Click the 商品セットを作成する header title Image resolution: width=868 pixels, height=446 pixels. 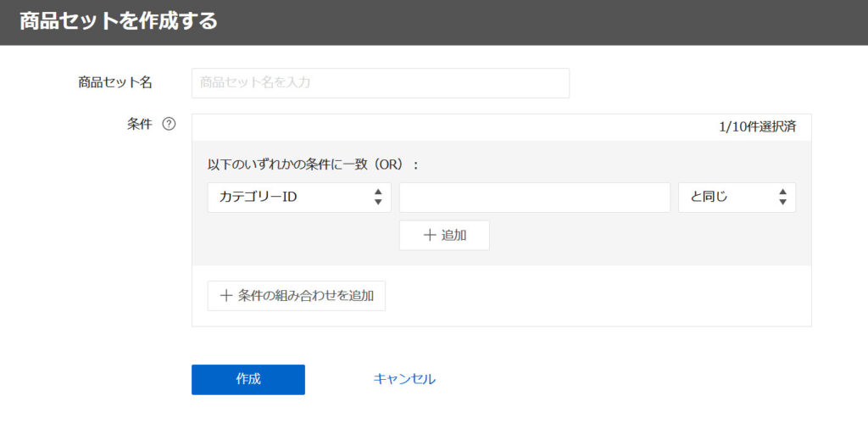click(119, 21)
